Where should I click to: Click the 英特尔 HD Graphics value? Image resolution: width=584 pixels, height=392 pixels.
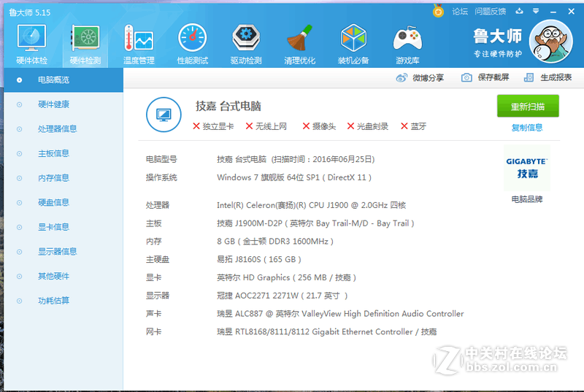pos(286,277)
